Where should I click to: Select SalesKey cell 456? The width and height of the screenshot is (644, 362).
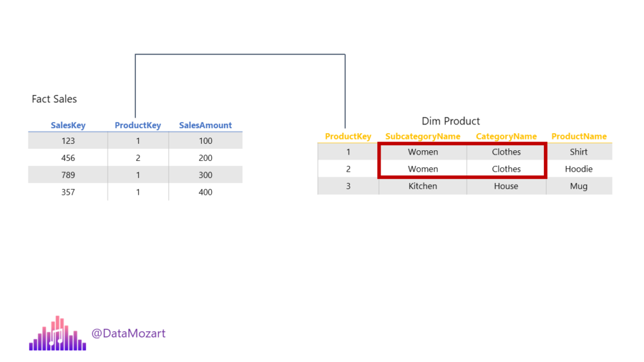pyautogui.click(x=68, y=158)
